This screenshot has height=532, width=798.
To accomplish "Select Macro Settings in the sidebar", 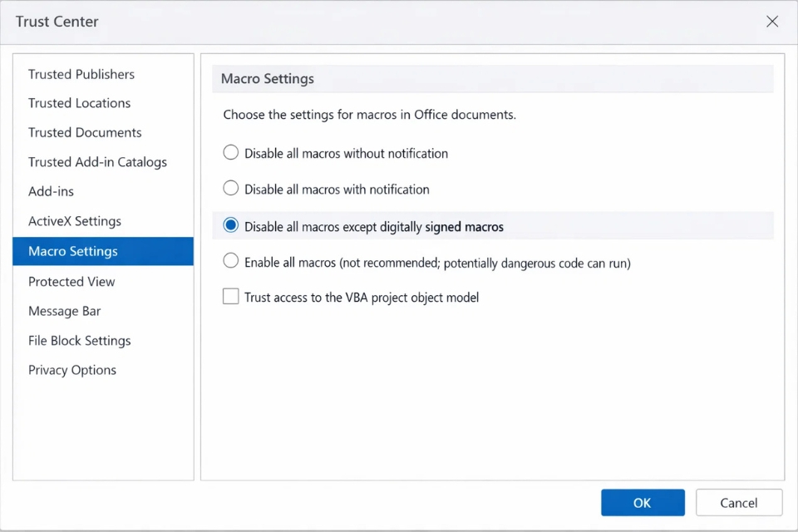I will coord(74,251).
